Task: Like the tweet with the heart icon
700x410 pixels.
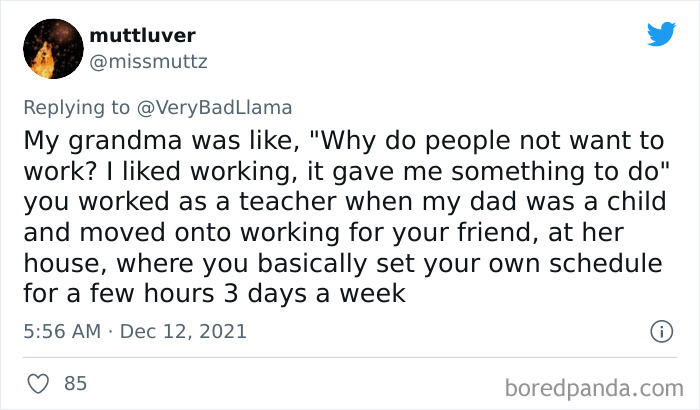Action: 38,384
